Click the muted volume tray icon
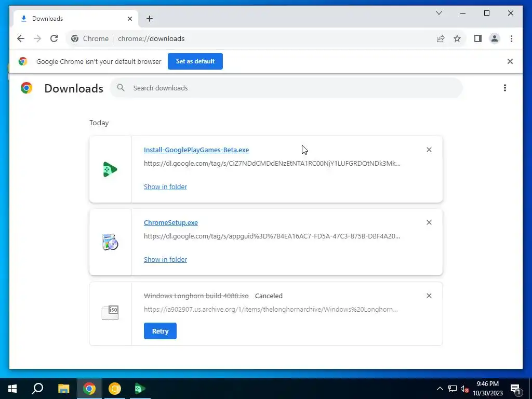 point(464,389)
